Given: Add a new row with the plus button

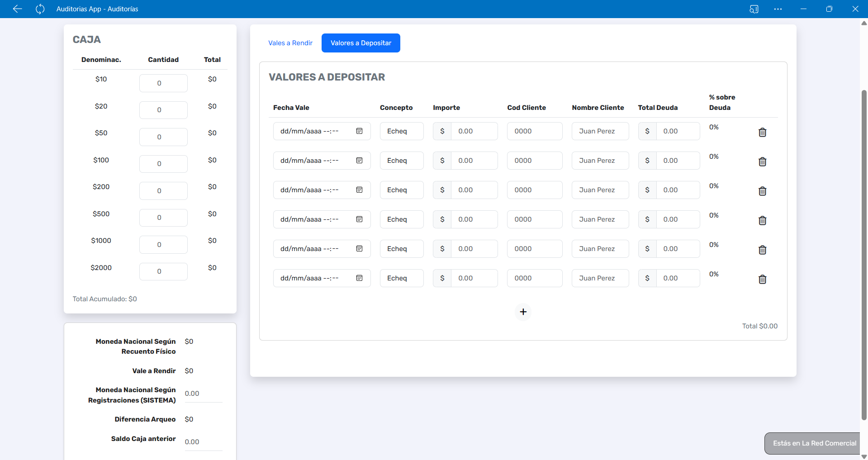Looking at the screenshot, I should 523,312.
